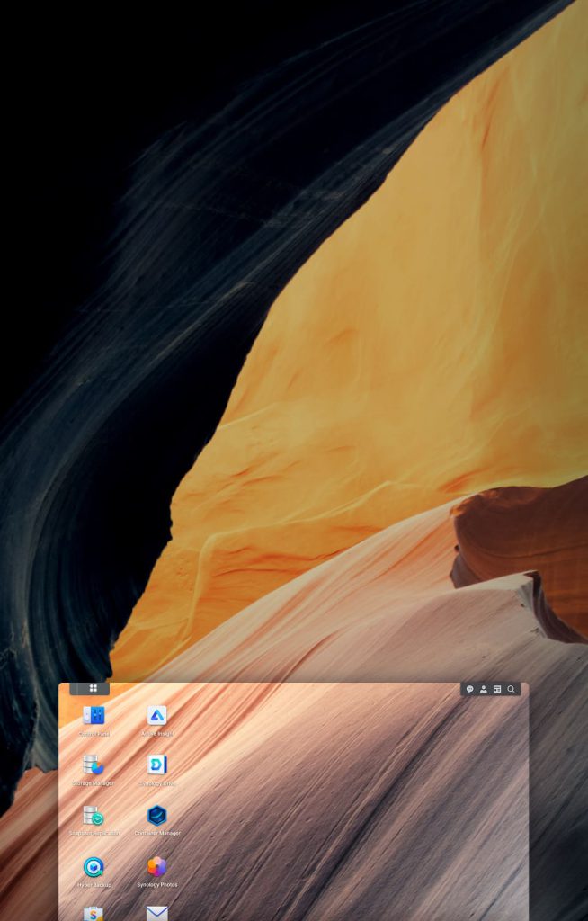Click the Hyper Backup text label
The width and height of the screenshot is (588, 921).
coord(94,885)
